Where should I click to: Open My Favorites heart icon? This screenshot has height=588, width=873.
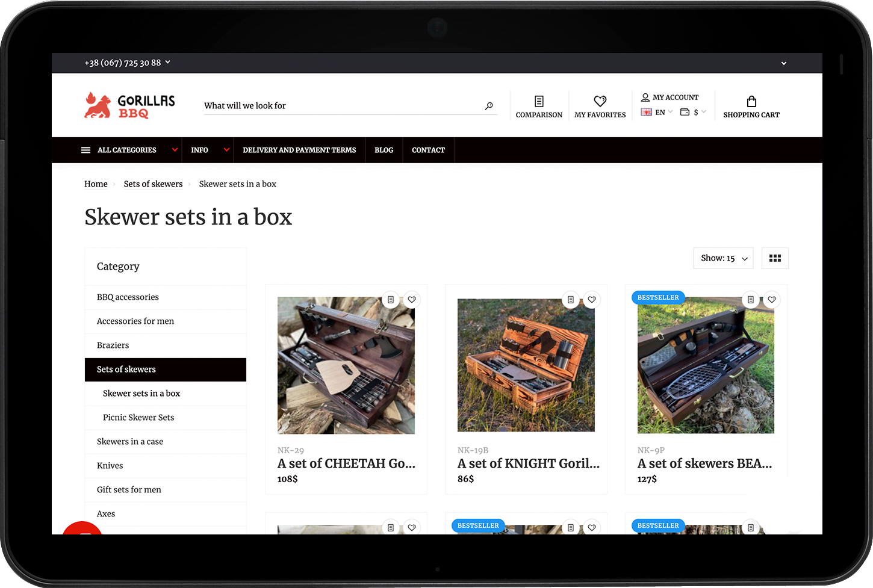point(600,102)
